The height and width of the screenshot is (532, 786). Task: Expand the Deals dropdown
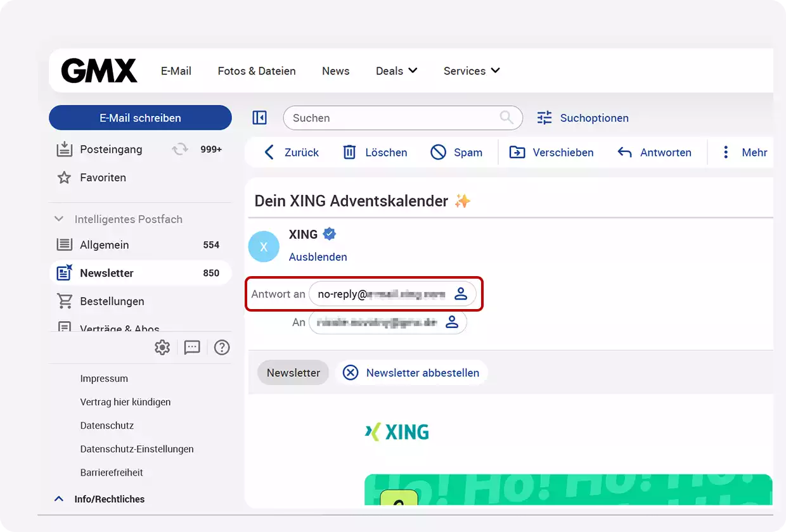[396, 71]
